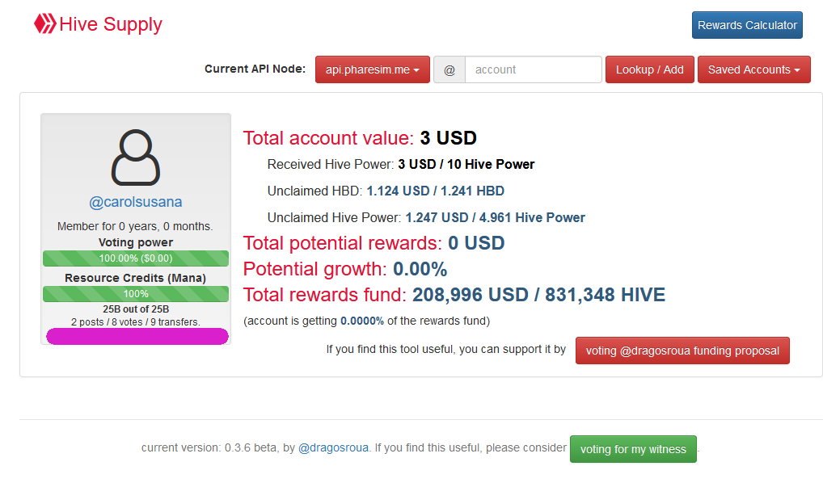823x504 pixels.
Task: Click the Potential growth 0.00% text
Action: (345, 269)
